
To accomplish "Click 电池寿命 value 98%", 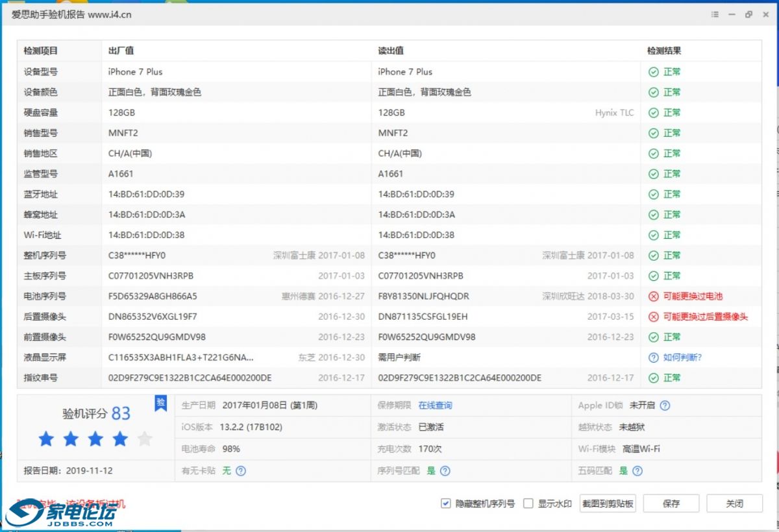I will tap(230, 449).
